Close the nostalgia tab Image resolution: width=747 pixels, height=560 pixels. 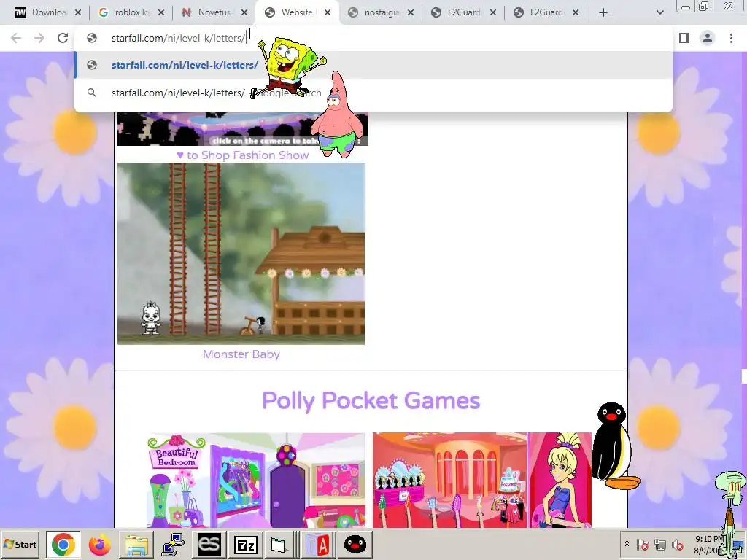(x=410, y=12)
